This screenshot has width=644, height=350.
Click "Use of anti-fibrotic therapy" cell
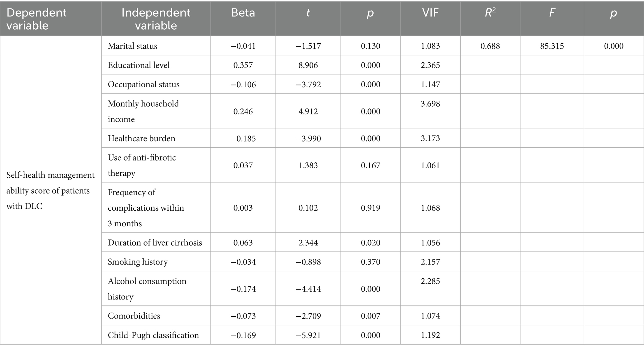[142, 165]
